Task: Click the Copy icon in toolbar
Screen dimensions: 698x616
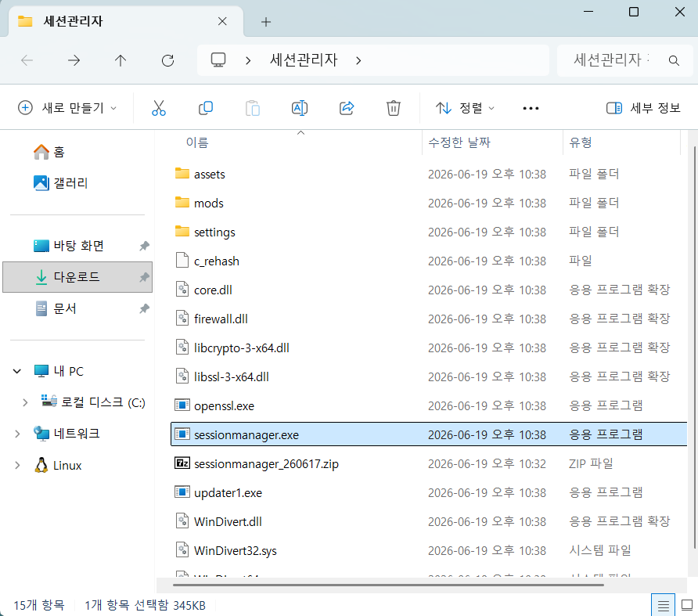Action: pyautogui.click(x=206, y=108)
